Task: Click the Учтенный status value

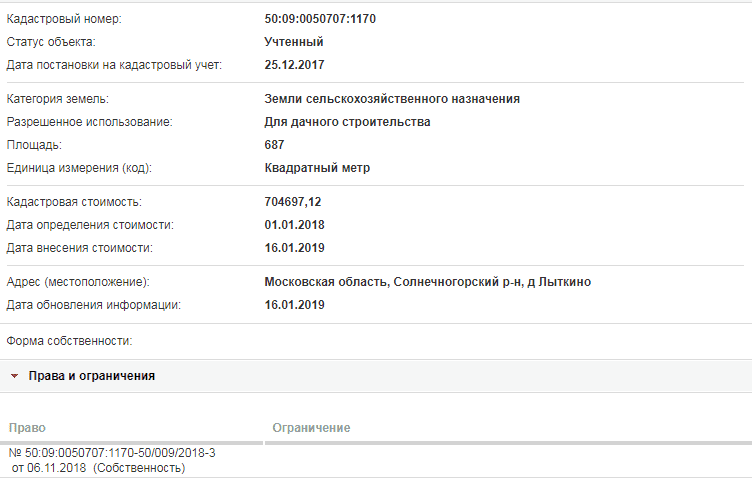Action: tap(294, 42)
